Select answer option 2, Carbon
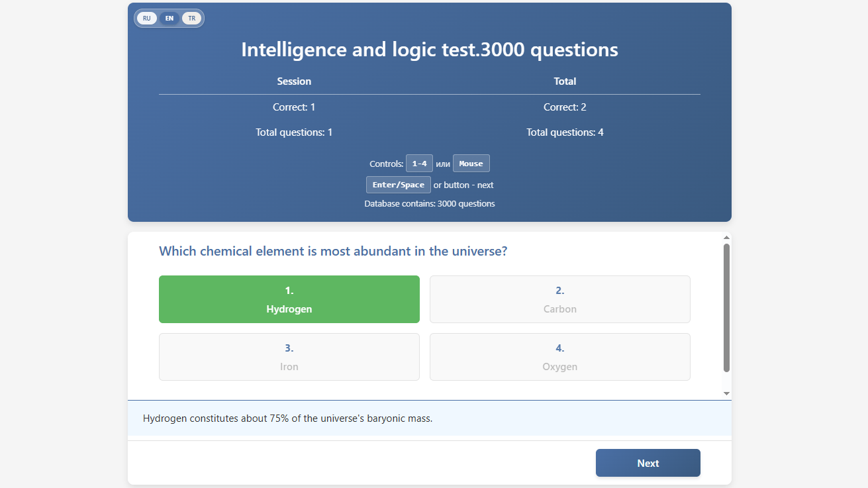 (559, 299)
